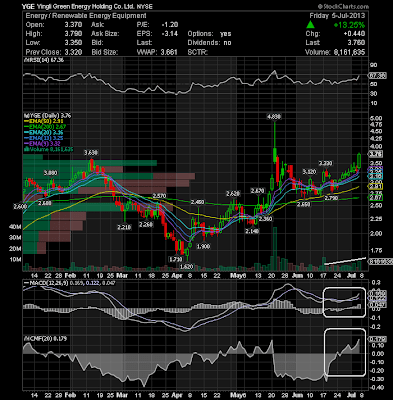Click the 3.080 price annotation
Screen dimensions: 393x400
[51, 173]
